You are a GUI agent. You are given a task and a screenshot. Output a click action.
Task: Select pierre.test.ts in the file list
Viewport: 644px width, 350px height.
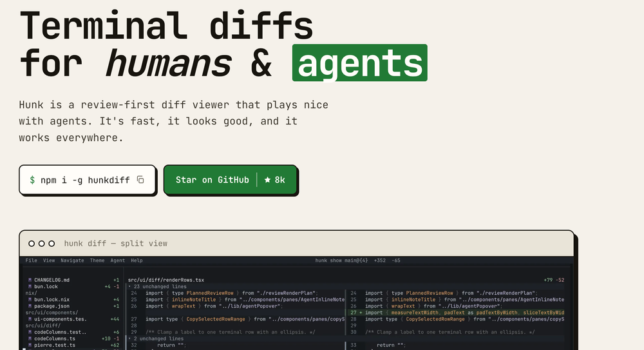pos(55,345)
